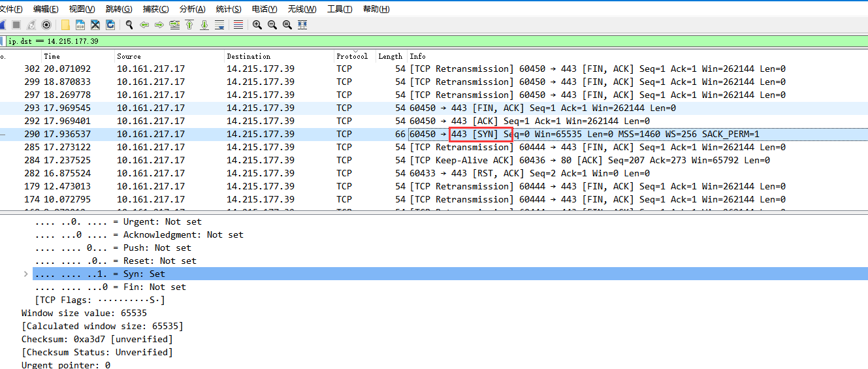The height and width of the screenshot is (369, 868).
Task: Expand the Syn: Set tree arrow
Action: 26,274
